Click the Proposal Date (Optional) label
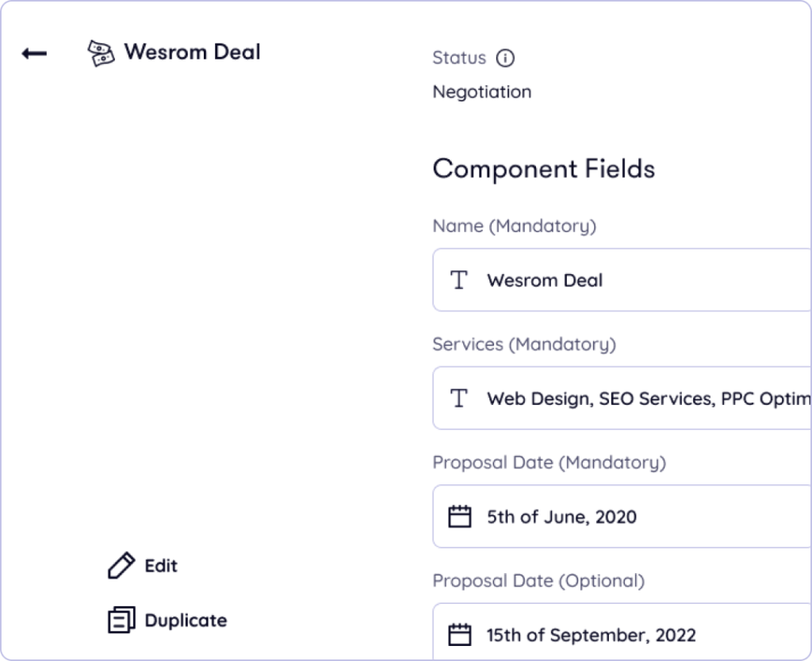Screen dimensions: 812x661 coord(538,581)
